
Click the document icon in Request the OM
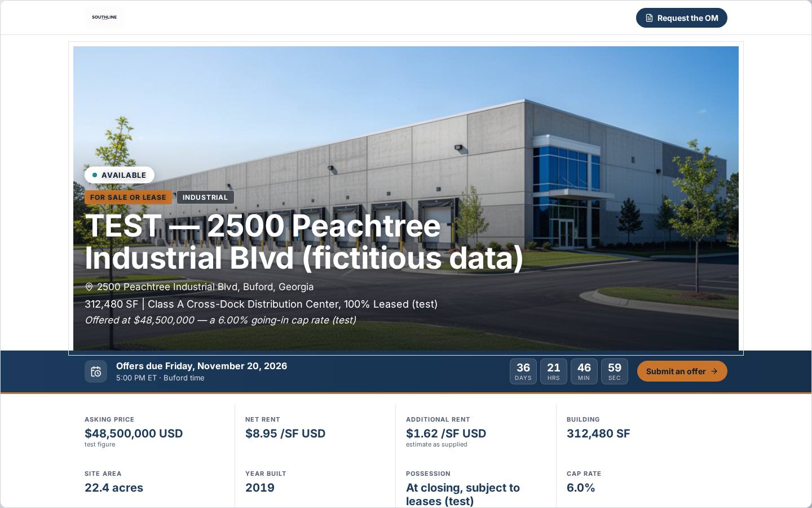650,18
